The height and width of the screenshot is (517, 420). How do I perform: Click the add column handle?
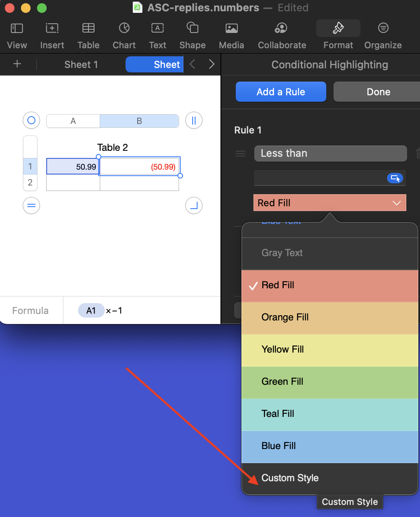tap(194, 120)
